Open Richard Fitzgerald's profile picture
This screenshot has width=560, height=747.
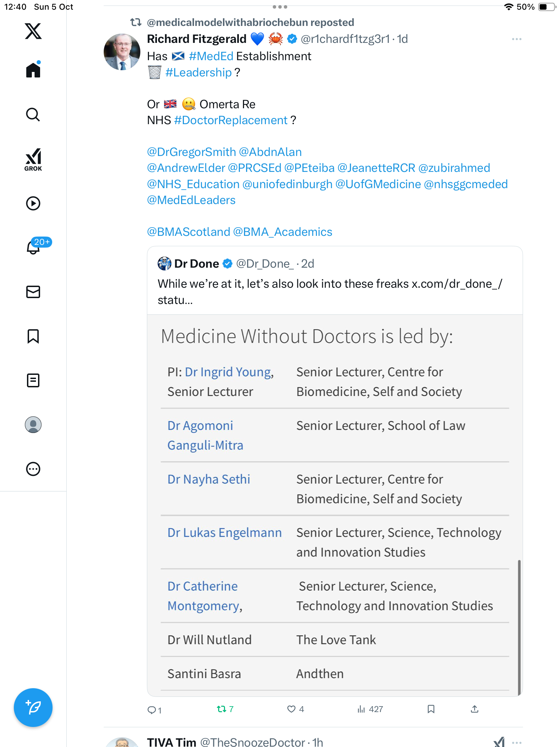point(122,52)
